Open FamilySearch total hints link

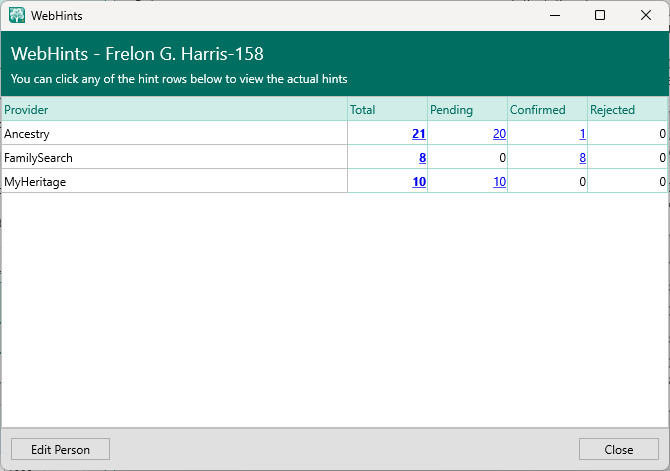point(422,157)
